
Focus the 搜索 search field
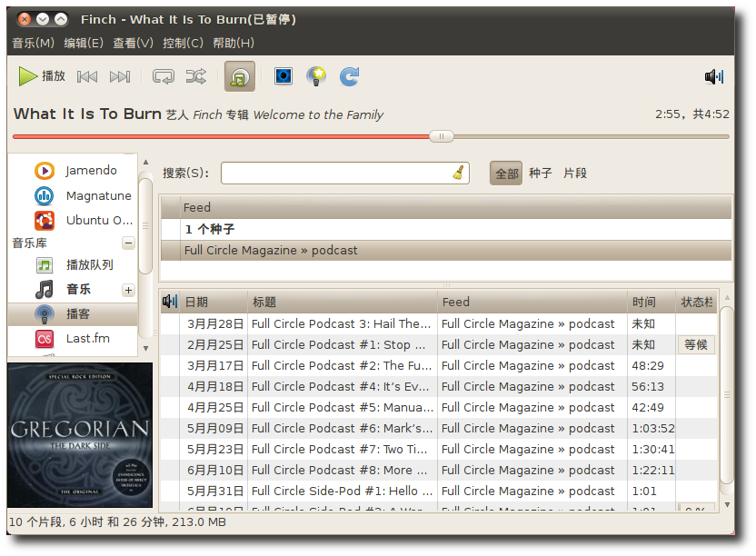(344, 174)
